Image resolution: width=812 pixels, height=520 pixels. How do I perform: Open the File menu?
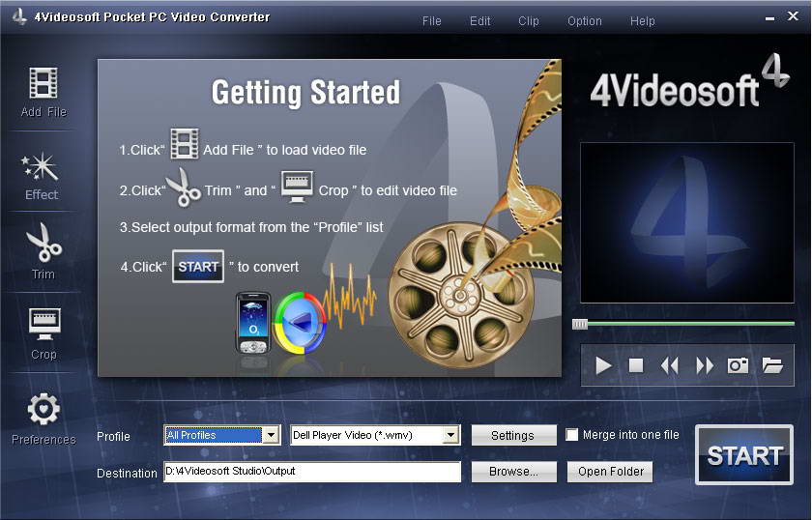(431, 21)
